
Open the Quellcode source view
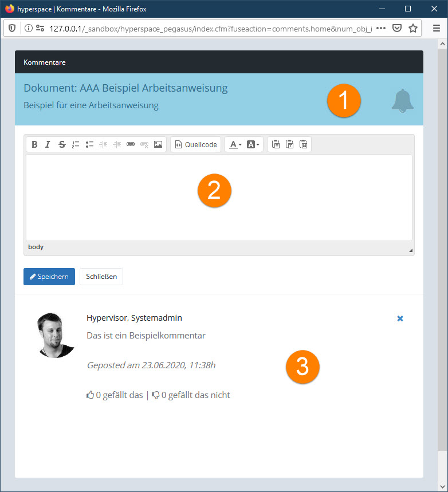pyautogui.click(x=196, y=145)
